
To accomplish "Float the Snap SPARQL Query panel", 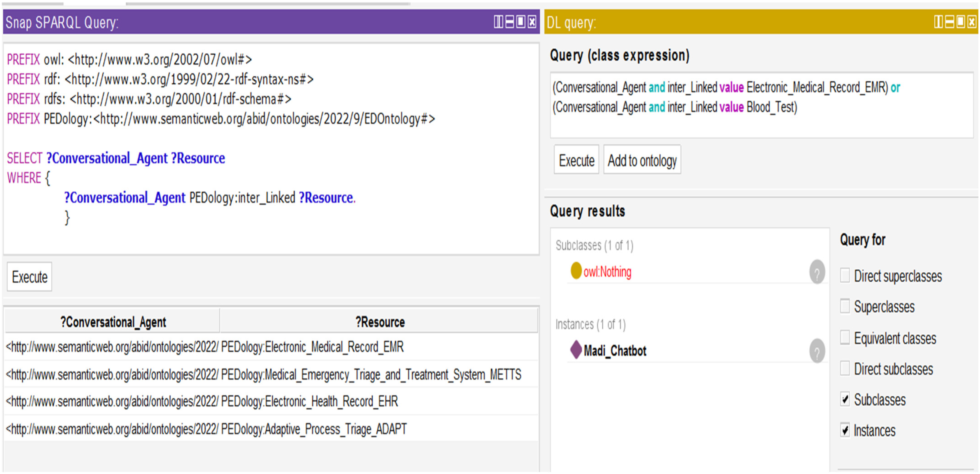I will click(x=521, y=22).
